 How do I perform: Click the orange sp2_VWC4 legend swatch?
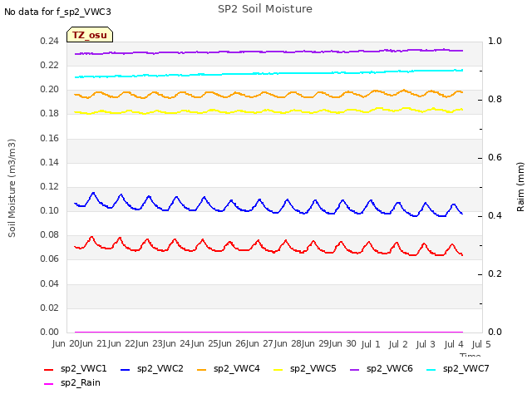click(202, 369)
